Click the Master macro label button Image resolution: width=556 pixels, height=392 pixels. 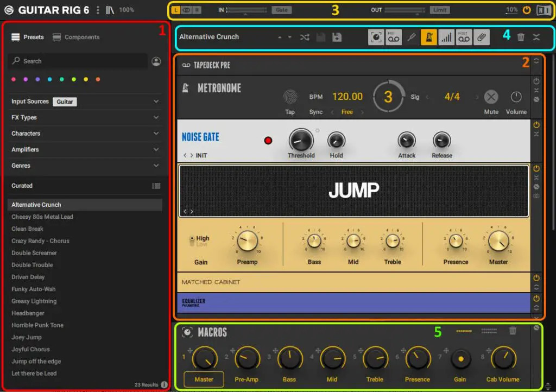point(204,379)
